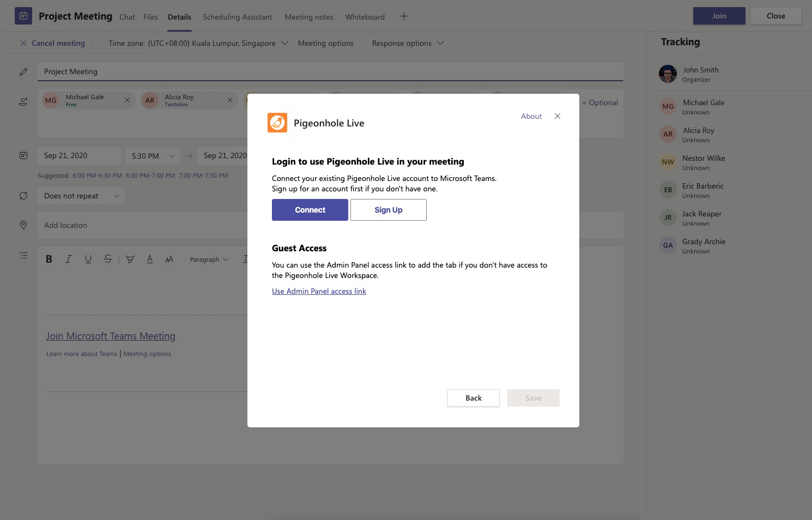Click the Sep 21, 2020 end date field
This screenshot has width=812, height=520.
(222, 156)
